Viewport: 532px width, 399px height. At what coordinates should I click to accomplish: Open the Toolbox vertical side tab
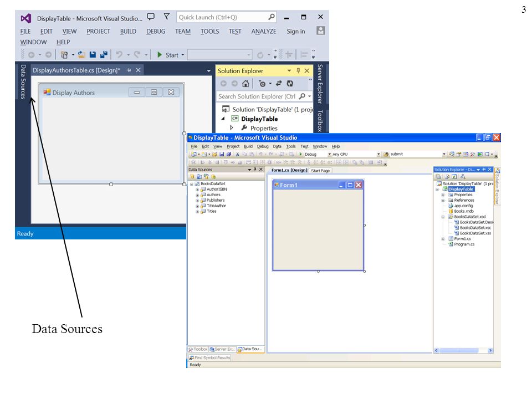[320, 121]
